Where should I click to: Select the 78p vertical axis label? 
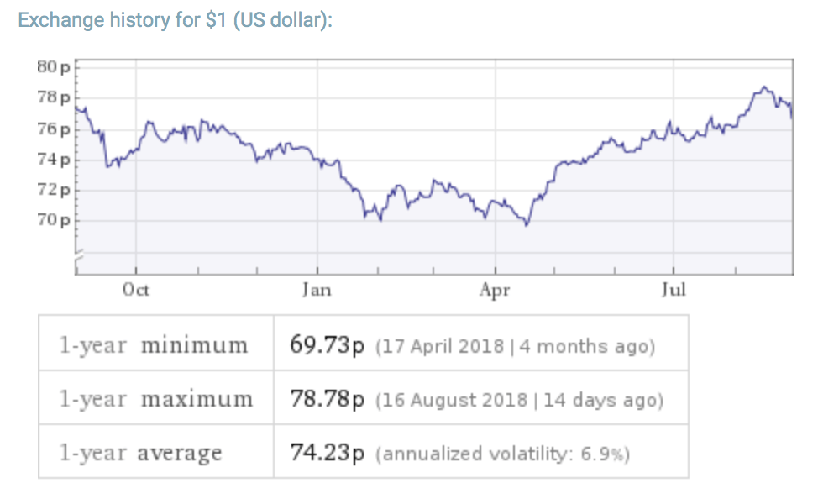point(55,98)
